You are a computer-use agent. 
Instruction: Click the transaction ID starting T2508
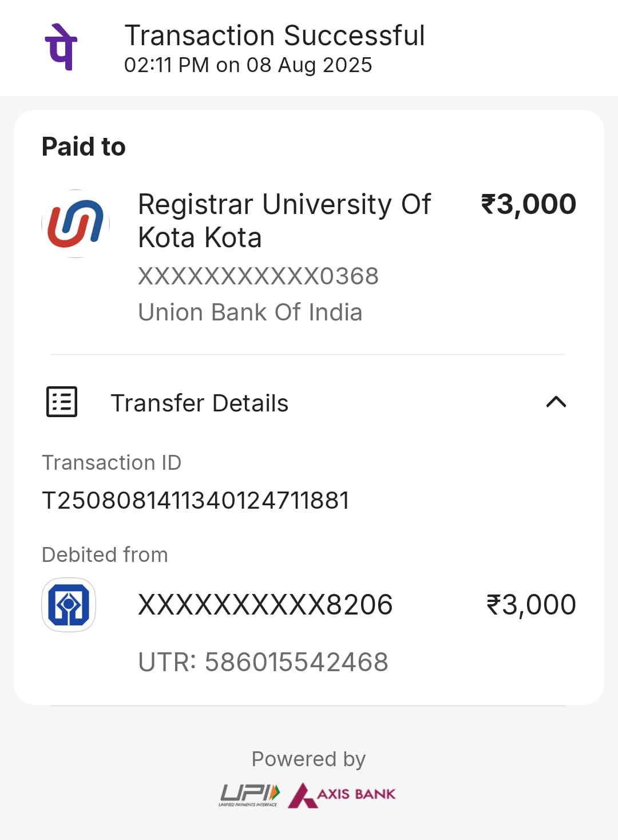(x=196, y=501)
